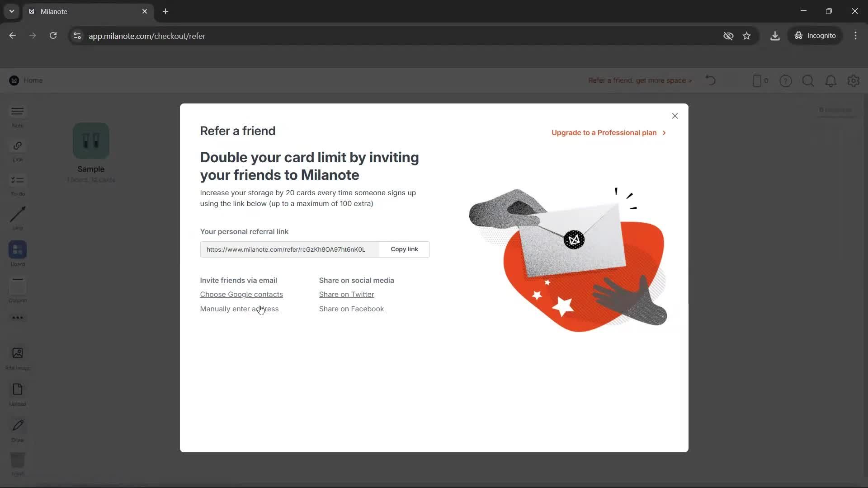This screenshot has width=868, height=488.
Task: Open the Sample board thumbnail
Action: coord(91,141)
